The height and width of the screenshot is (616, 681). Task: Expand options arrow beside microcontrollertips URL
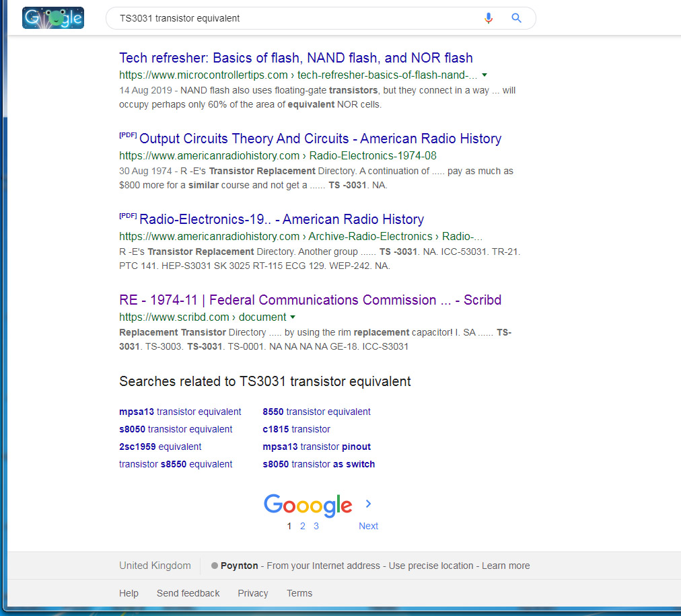(x=485, y=75)
